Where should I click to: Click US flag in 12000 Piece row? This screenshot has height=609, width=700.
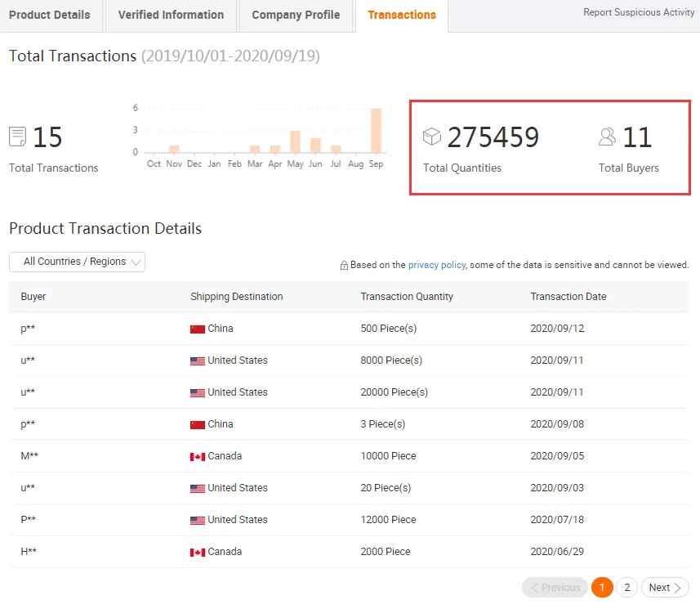point(198,521)
